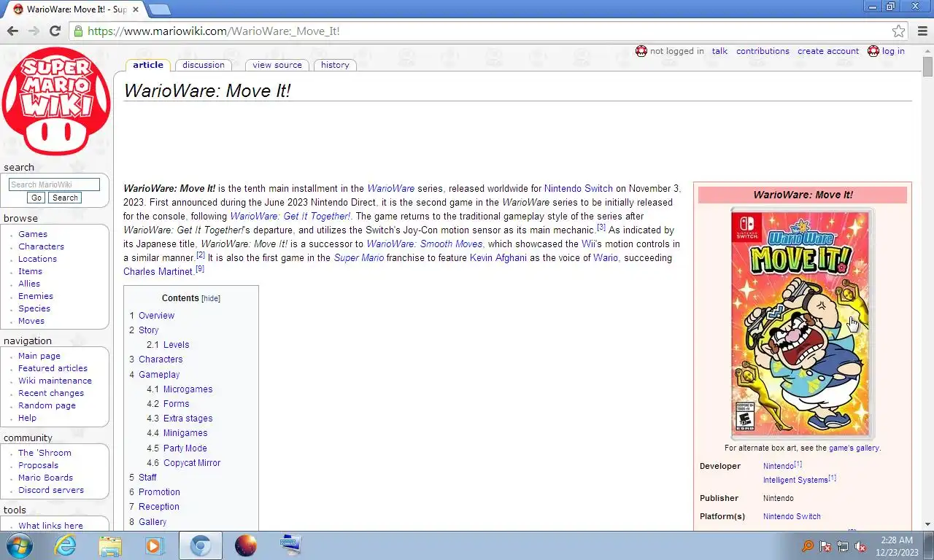Image resolution: width=934 pixels, height=560 pixels.
Task: Jump to 1 Overview in Contents
Action: pyautogui.click(x=152, y=316)
